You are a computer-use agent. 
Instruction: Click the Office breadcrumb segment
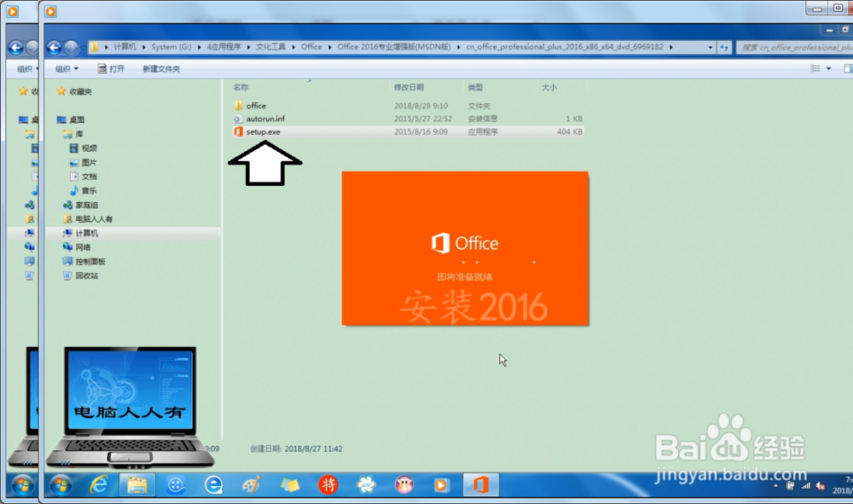[311, 47]
